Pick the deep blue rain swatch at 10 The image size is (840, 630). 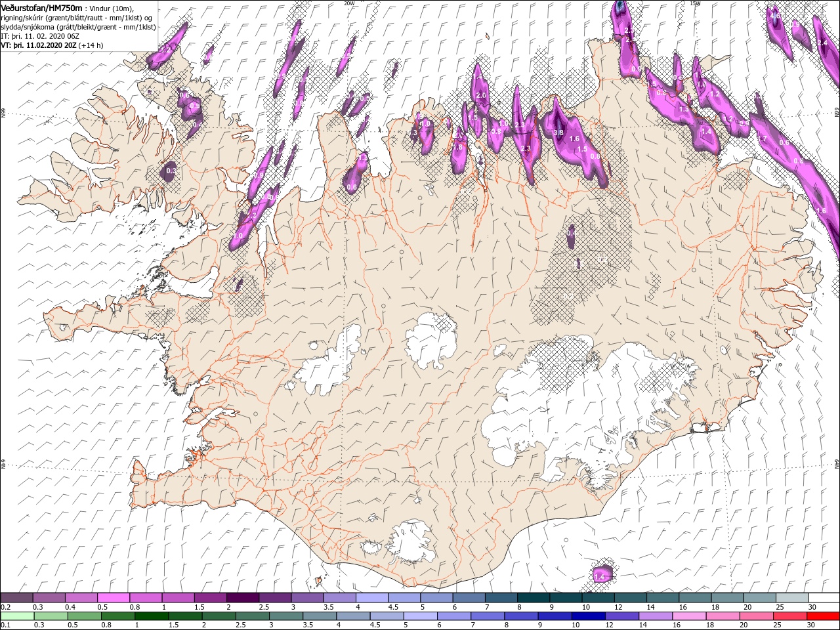(589, 616)
